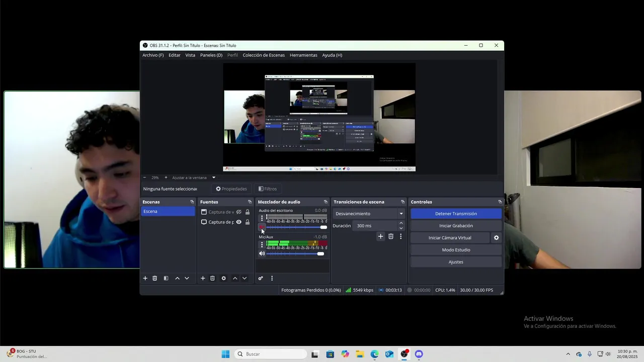Open Colección de Escenas menu

pyautogui.click(x=264, y=55)
